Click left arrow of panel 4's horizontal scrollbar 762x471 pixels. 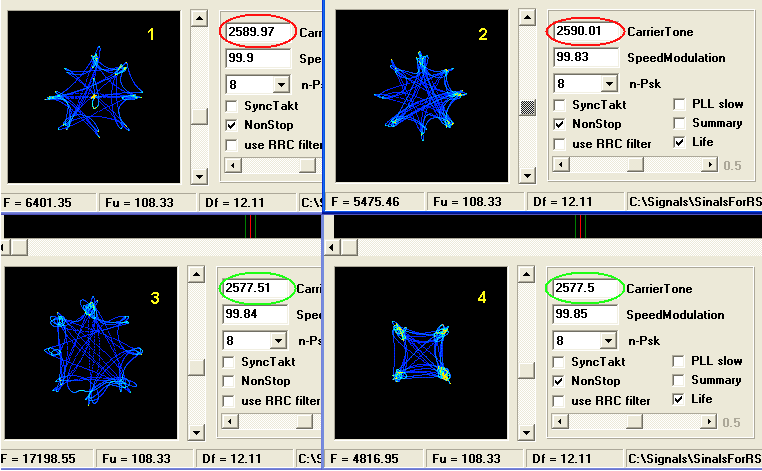click(559, 421)
